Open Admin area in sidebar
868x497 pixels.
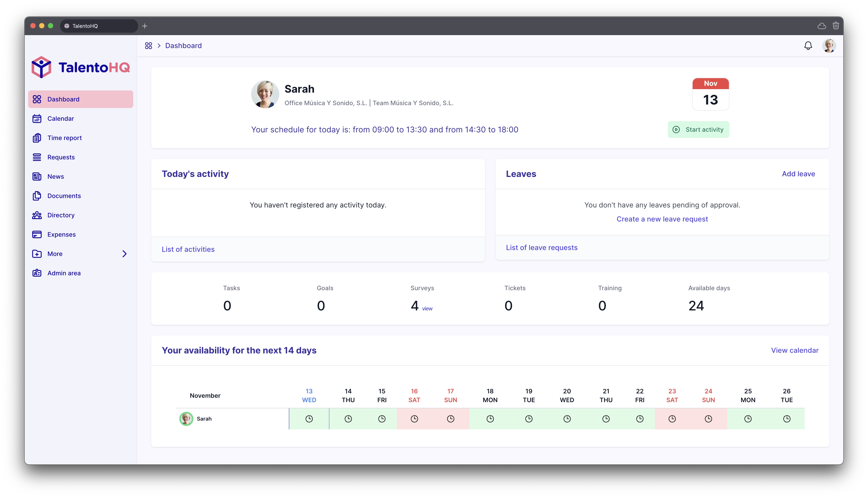tap(64, 273)
